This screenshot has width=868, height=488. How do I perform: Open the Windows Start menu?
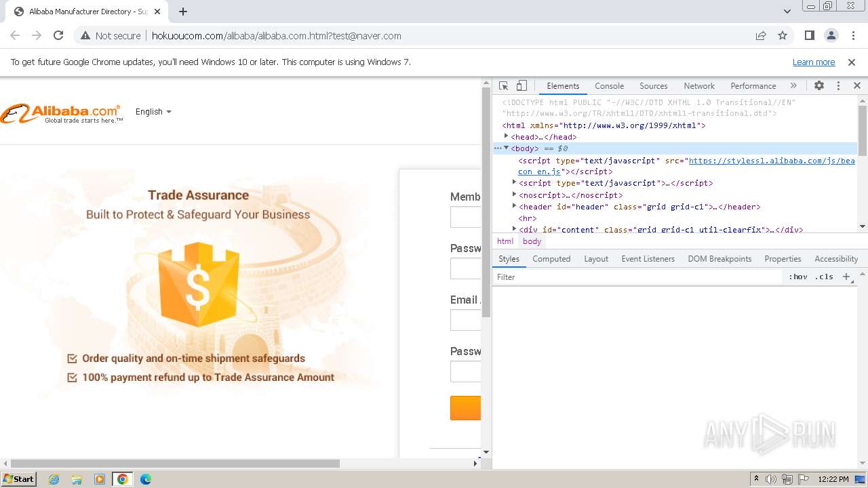click(x=18, y=479)
